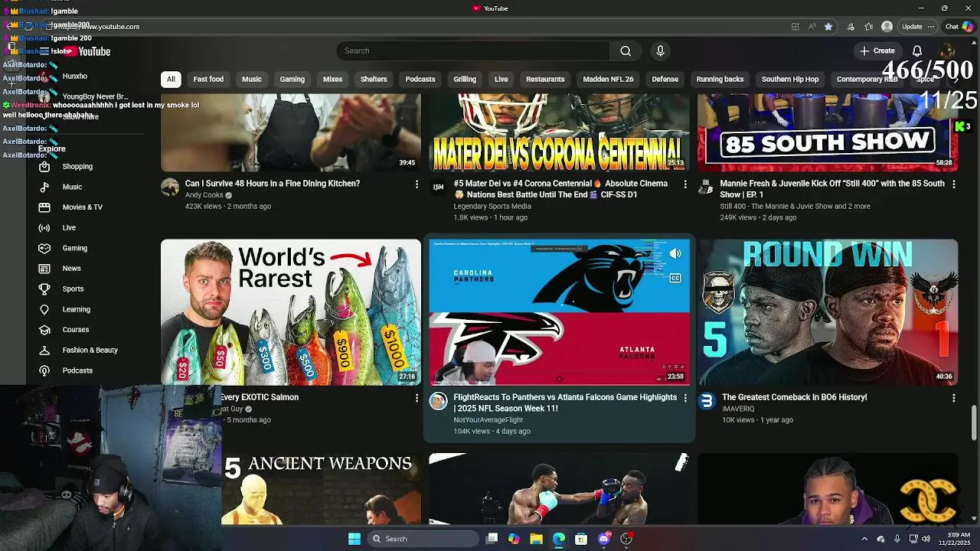Open Microsoft Store from taskbar
Viewport: 980px width, 551px height.
coord(581,539)
